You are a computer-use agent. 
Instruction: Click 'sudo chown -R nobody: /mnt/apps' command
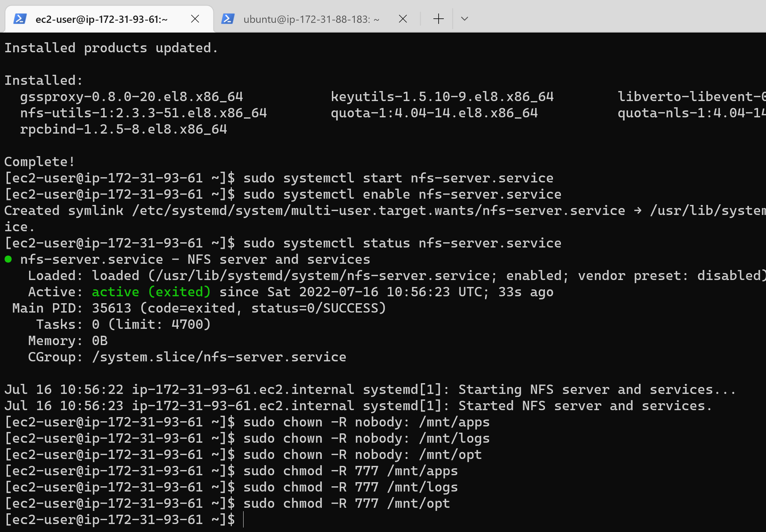click(x=366, y=422)
